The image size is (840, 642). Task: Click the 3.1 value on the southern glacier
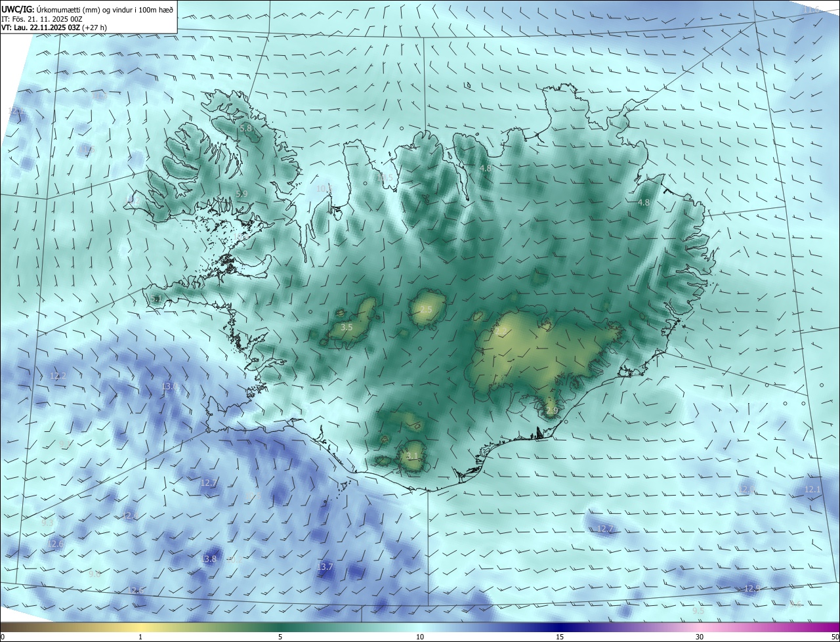pos(412,456)
